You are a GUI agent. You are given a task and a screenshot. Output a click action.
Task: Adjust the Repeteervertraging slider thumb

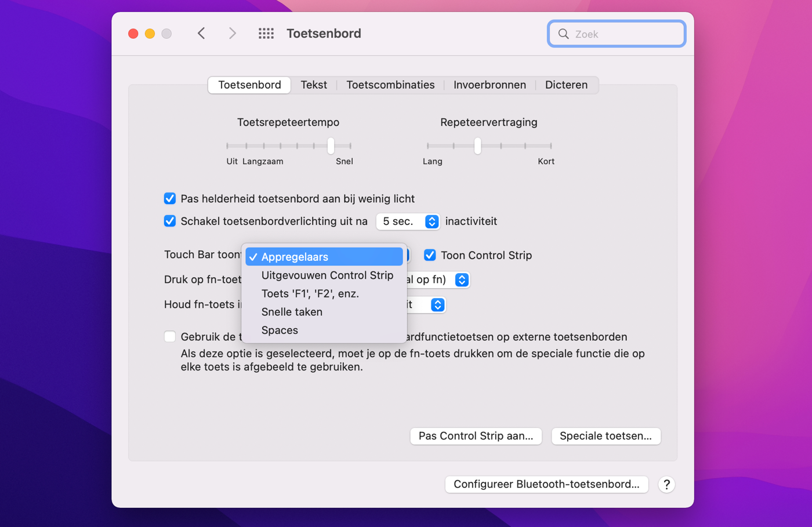pos(477,146)
